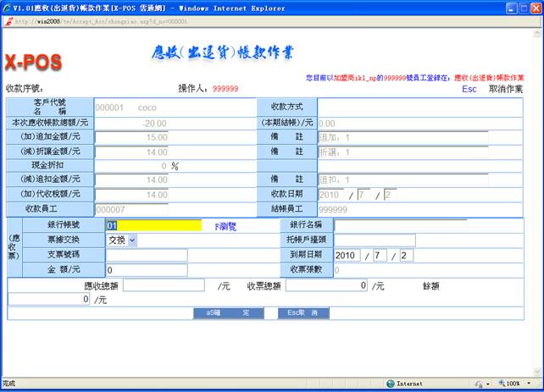The width and height of the screenshot is (544, 392).
Task: Click the 托帳戶擡頭 input field
Action: (x=374, y=240)
